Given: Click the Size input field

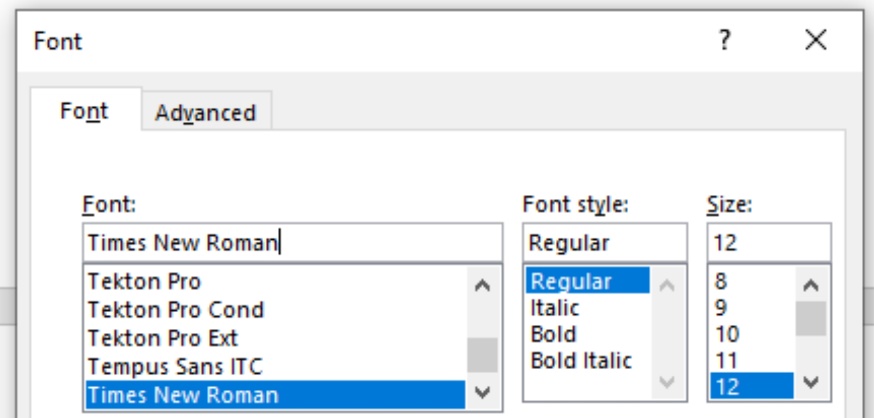Looking at the screenshot, I should [769, 243].
